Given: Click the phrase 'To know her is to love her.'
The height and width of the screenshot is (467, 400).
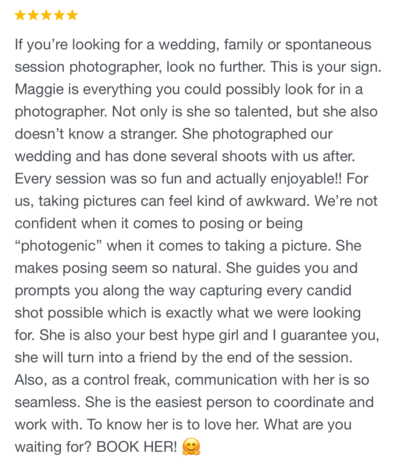Looking at the screenshot, I should [173, 425].
